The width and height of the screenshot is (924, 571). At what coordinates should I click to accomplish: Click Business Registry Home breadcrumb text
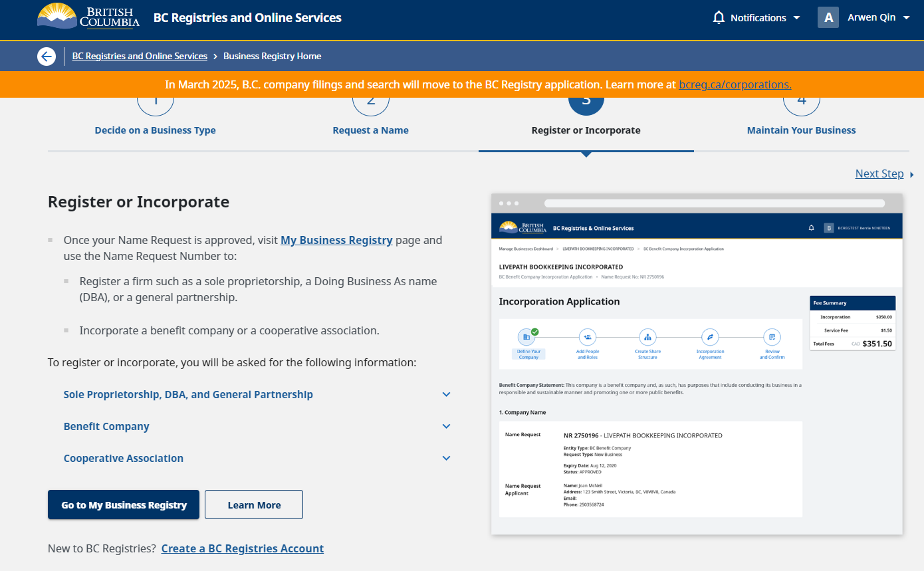point(273,57)
